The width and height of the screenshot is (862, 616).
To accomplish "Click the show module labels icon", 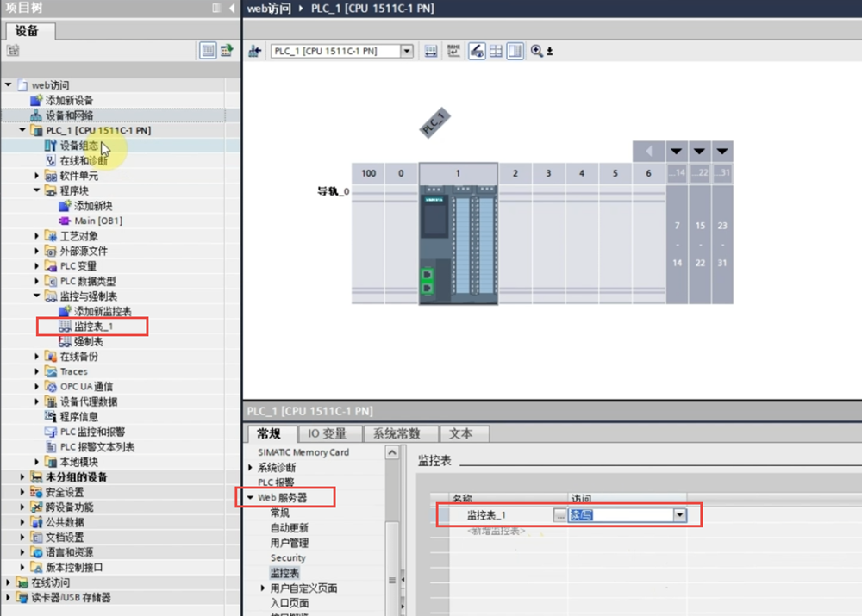I will click(x=453, y=52).
